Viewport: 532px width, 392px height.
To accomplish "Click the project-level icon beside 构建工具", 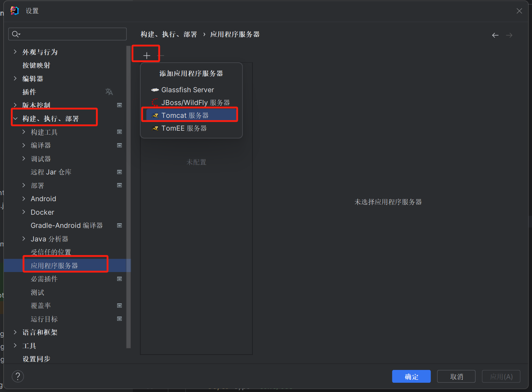I will tap(120, 132).
